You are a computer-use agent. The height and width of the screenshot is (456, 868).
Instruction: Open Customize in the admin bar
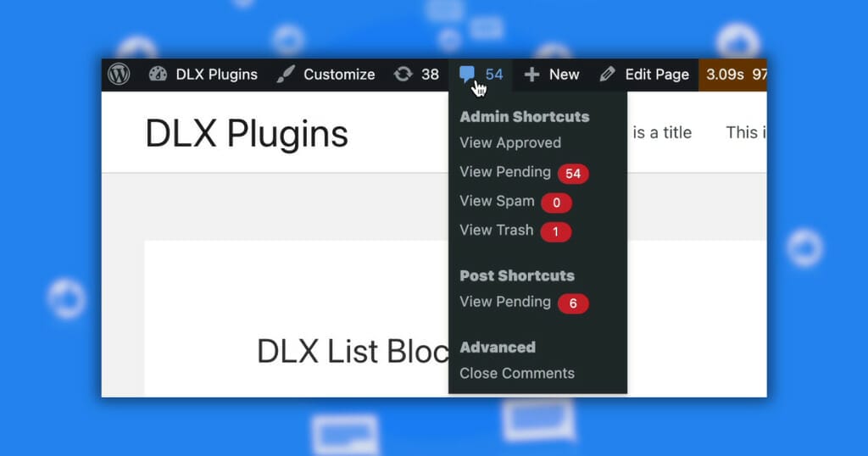click(x=339, y=74)
